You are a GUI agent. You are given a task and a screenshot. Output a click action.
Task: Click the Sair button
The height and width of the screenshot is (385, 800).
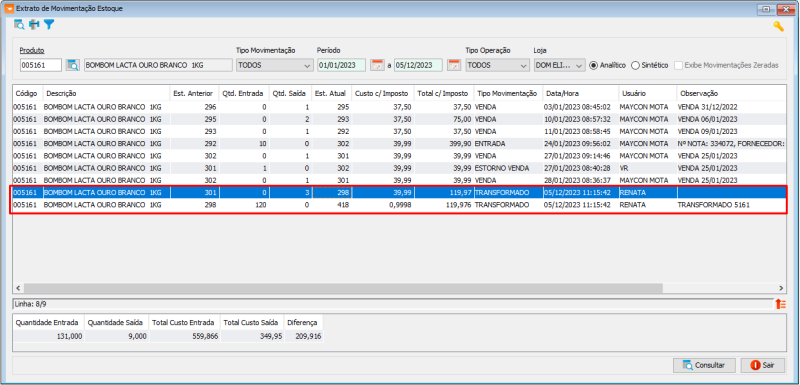click(x=762, y=365)
